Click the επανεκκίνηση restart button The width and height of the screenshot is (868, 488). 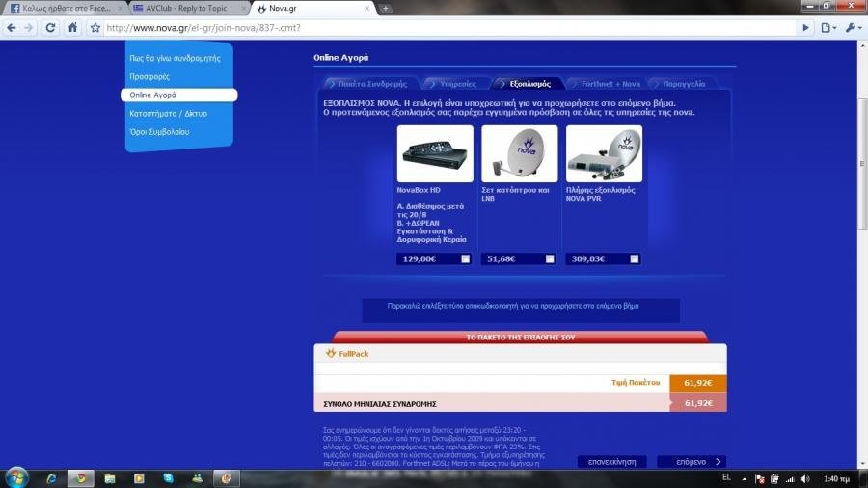(x=611, y=462)
